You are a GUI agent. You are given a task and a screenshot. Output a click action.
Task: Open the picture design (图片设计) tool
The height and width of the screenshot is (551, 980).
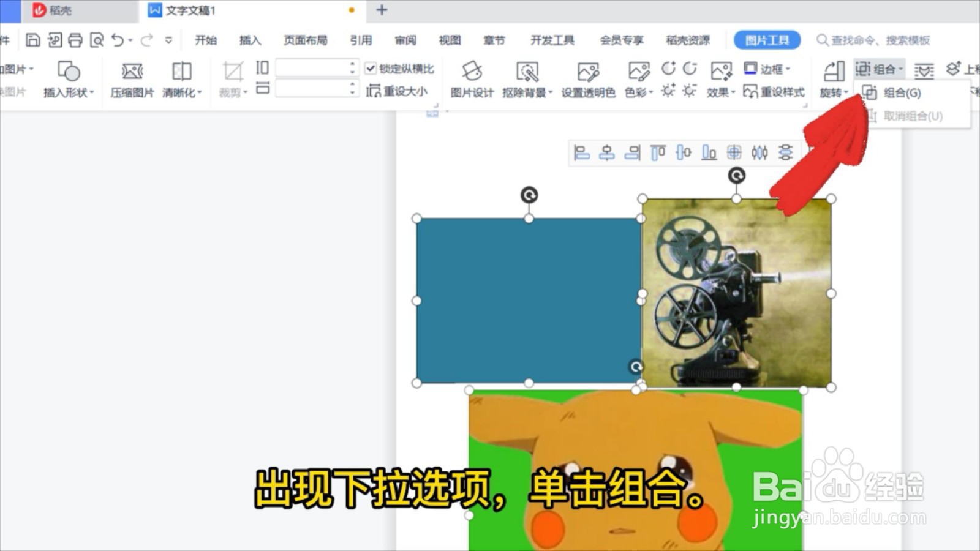(x=472, y=80)
